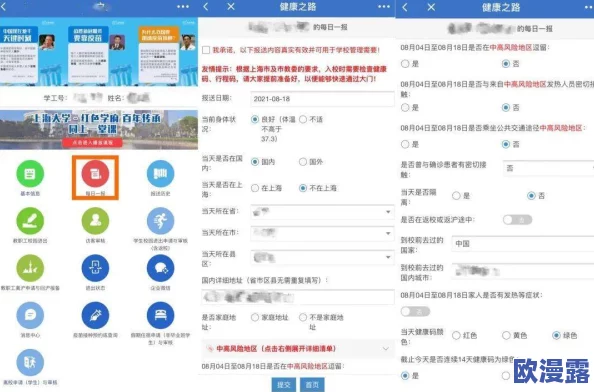594x392 pixels.
Task: Select 在上海 radio button
Action: (255, 188)
